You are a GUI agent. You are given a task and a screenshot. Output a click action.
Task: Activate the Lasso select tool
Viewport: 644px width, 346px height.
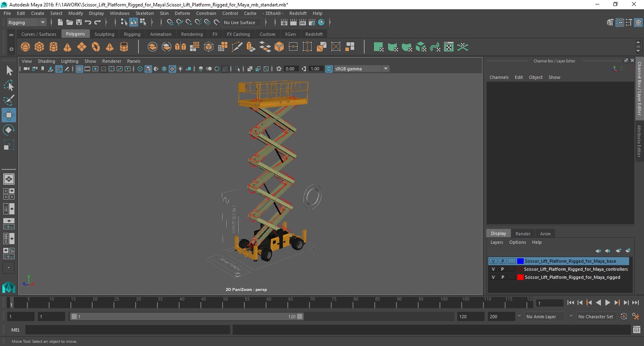click(9, 85)
